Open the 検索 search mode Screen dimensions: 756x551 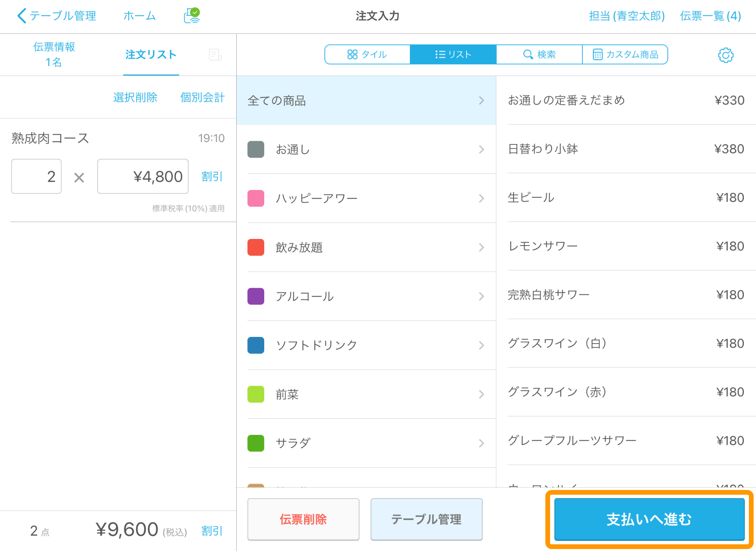pyautogui.click(x=539, y=54)
